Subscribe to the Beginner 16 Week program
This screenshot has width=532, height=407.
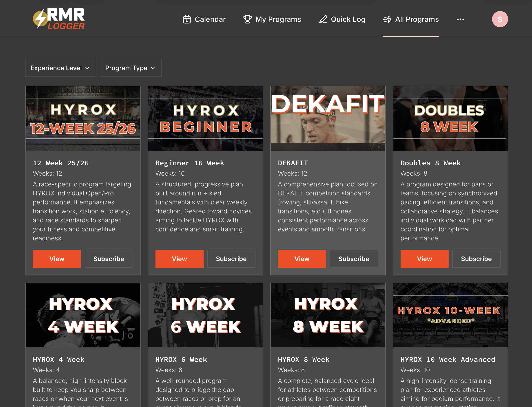pos(231,259)
